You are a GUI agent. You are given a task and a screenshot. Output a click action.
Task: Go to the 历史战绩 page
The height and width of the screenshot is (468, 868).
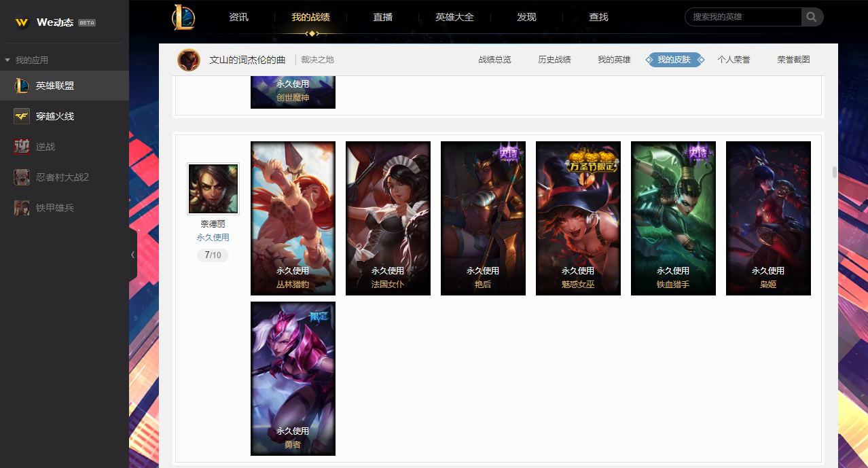(554, 60)
